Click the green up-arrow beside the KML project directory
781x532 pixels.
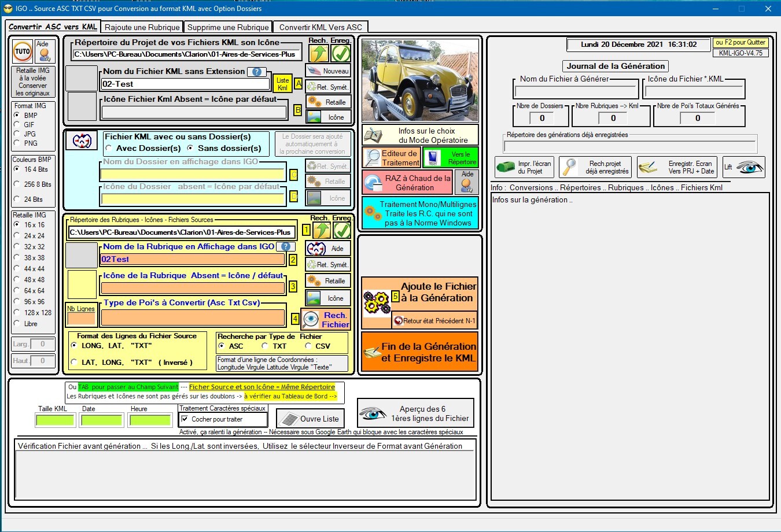[x=319, y=53]
